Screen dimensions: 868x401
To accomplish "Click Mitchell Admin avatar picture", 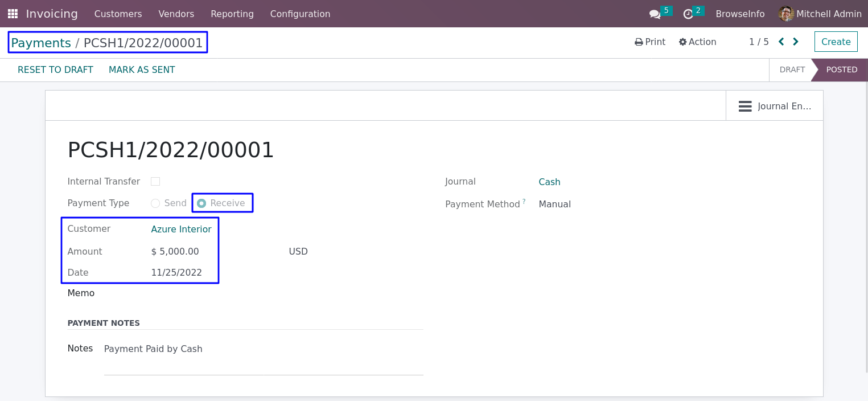I will (786, 14).
